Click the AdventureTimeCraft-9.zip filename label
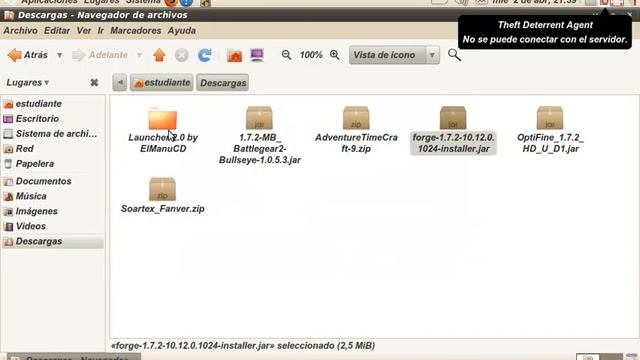Screen dimensions: 640x360 [356, 143]
